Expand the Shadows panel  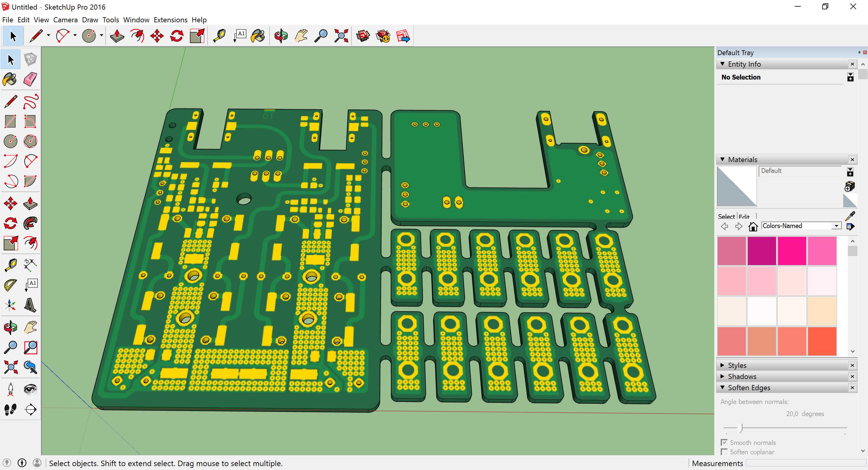722,376
